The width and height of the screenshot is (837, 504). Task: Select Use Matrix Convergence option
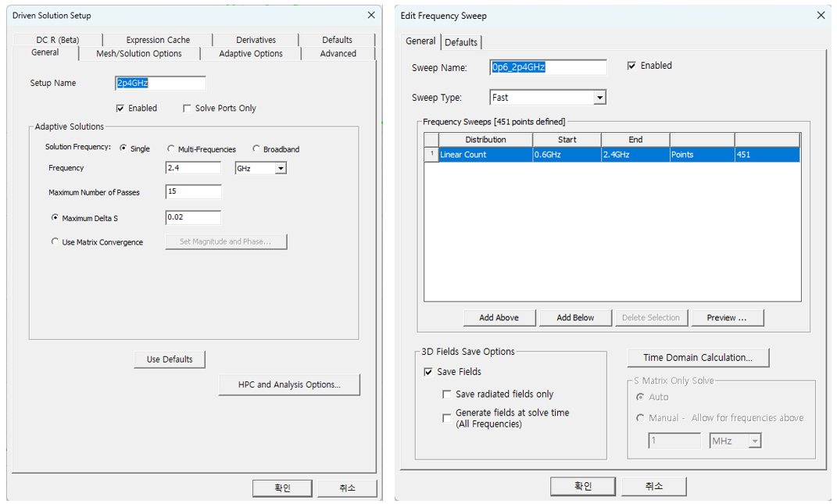(x=55, y=242)
